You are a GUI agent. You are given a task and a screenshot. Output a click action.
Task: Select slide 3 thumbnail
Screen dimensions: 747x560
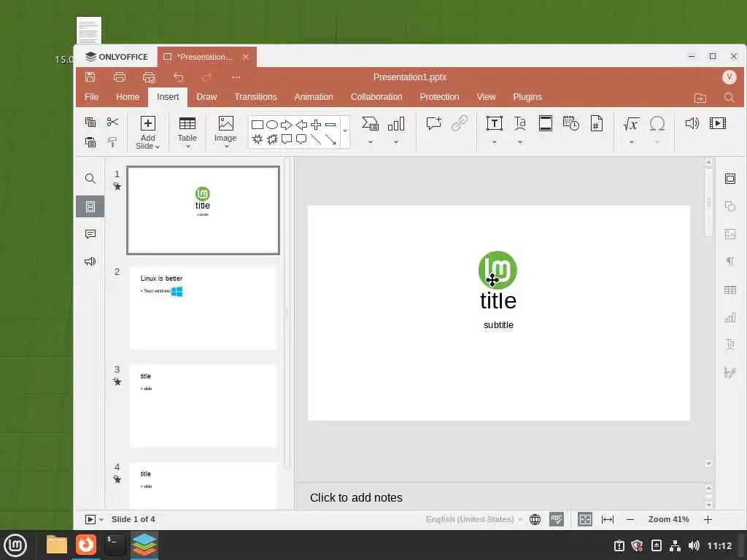(x=203, y=405)
